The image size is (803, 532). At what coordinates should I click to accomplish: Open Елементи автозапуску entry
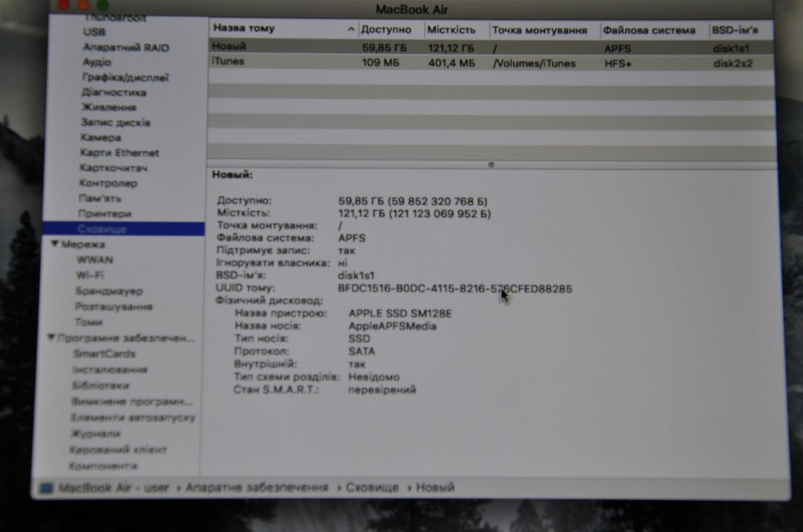pyautogui.click(x=132, y=417)
